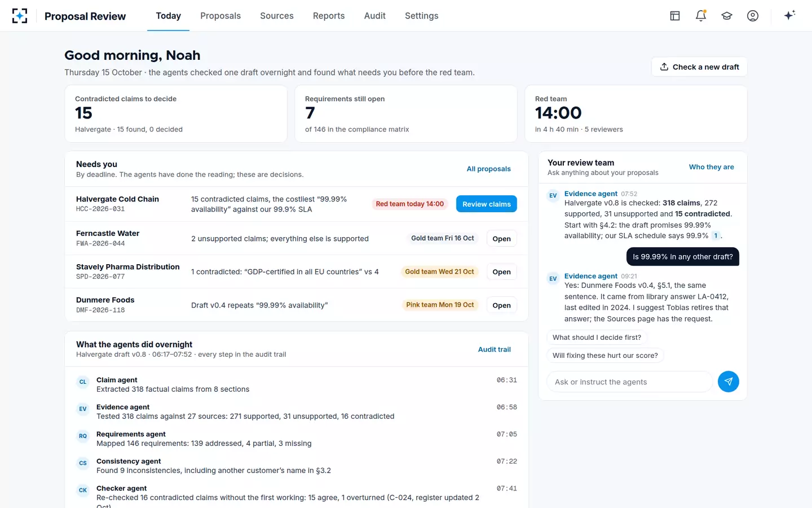Focus the Ask or instruct the agents field

click(630, 382)
